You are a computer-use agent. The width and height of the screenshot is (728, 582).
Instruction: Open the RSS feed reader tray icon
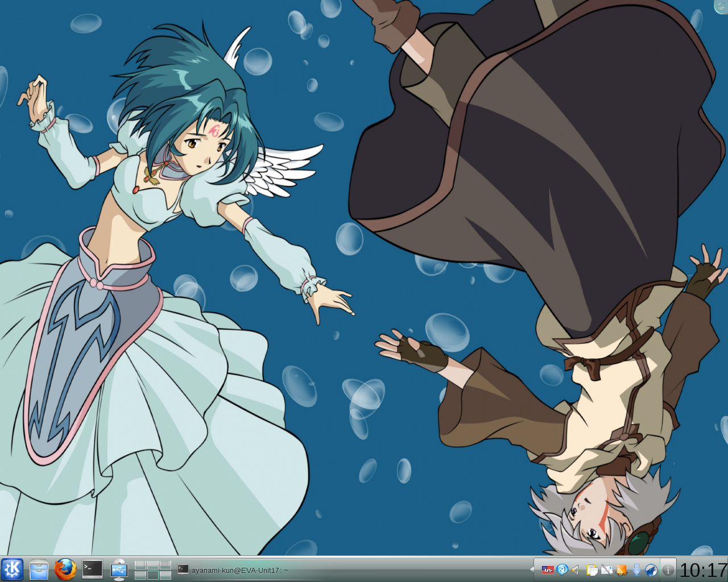(622, 569)
